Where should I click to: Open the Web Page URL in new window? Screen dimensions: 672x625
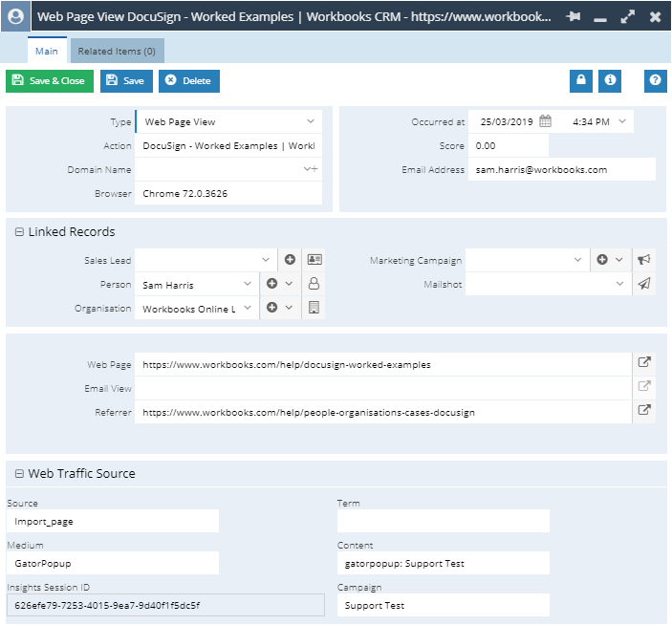tap(644, 363)
